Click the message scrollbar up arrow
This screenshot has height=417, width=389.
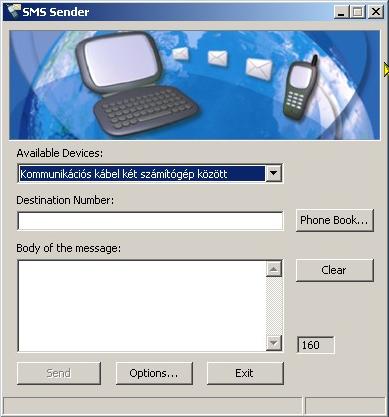[x=274, y=269]
